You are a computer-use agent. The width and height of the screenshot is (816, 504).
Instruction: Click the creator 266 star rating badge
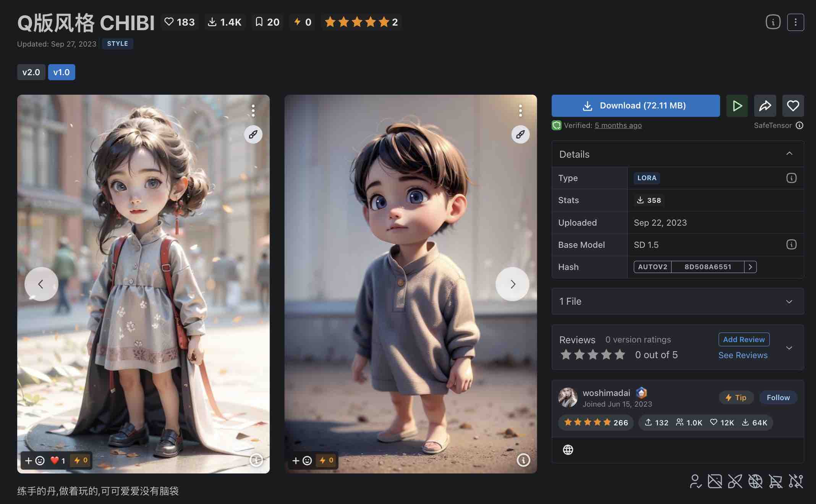(x=596, y=423)
